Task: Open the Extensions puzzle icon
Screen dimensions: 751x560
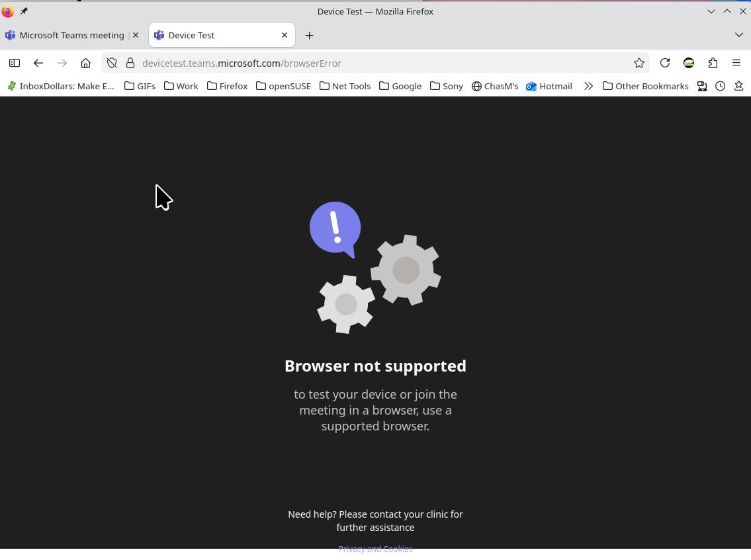Action: (x=713, y=63)
